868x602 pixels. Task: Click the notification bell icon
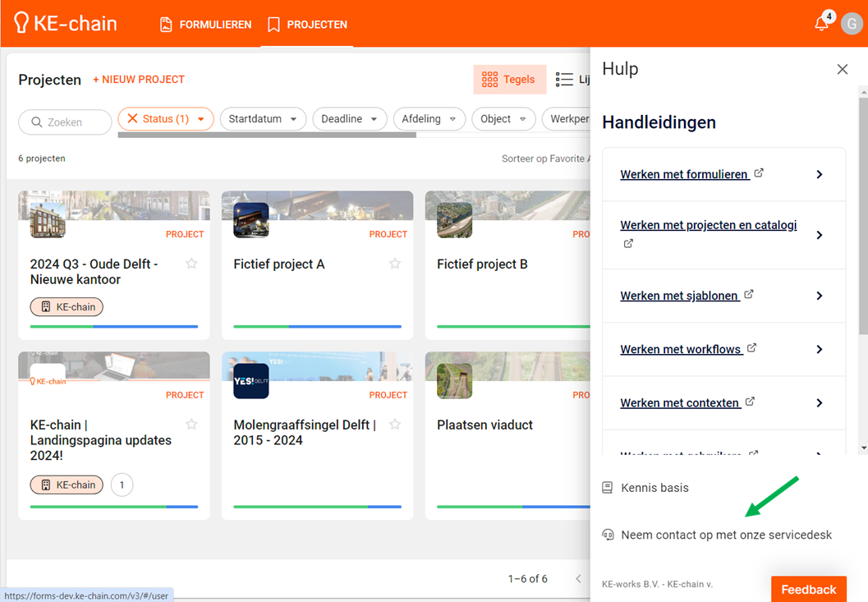[821, 24]
